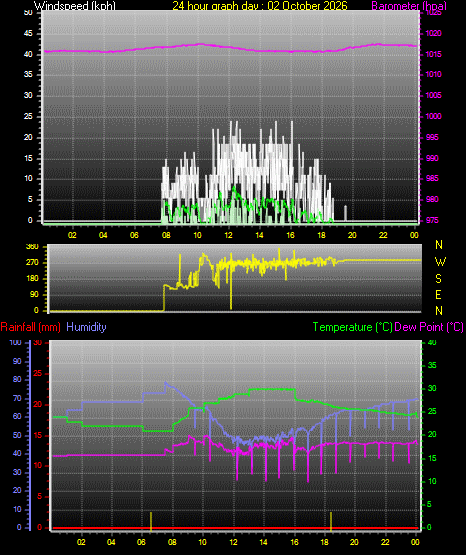Click the '180' wind direction axis value
The image size is (466, 555).
(32, 279)
